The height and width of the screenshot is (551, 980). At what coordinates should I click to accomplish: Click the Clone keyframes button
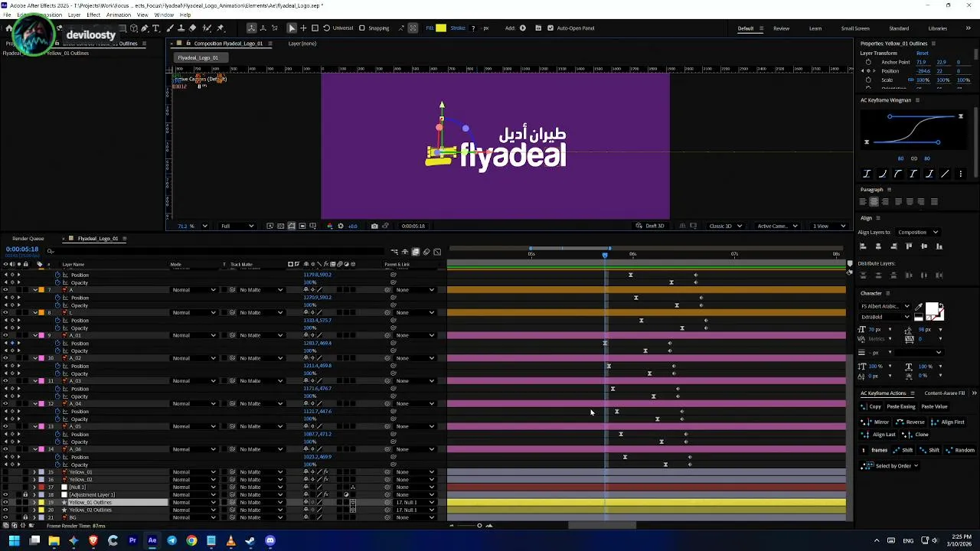point(915,435)
